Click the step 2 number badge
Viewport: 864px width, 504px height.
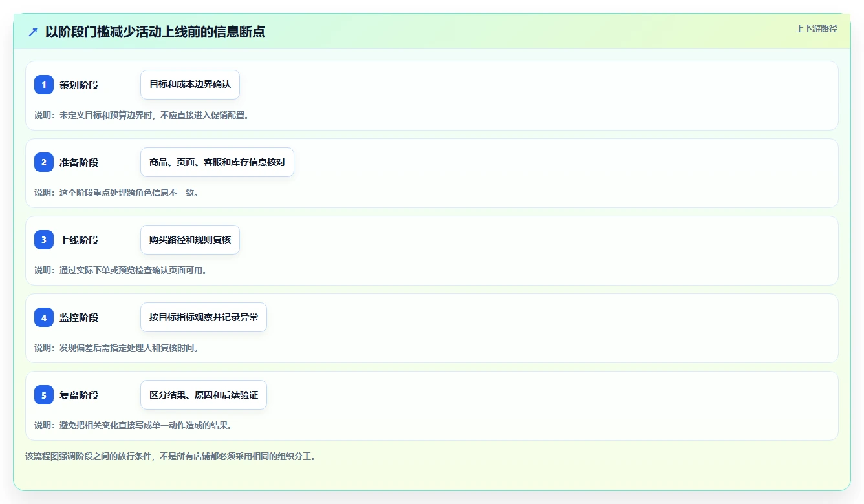click(x=44, y=162)
